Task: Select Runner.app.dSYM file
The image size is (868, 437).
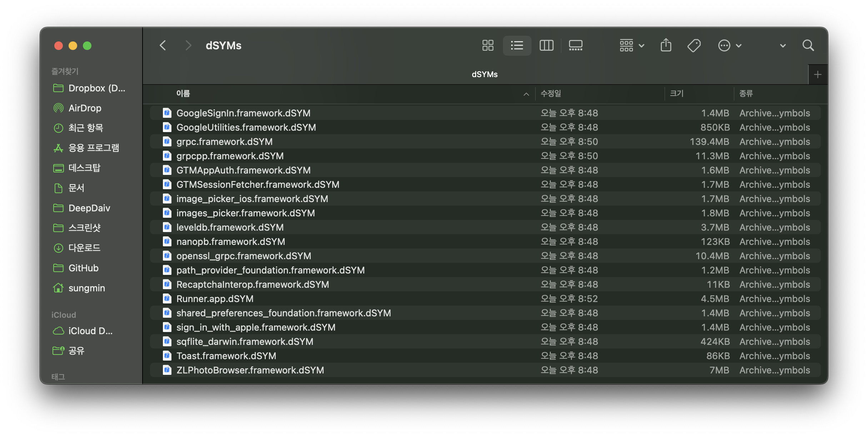Action: tap(215, 298)
